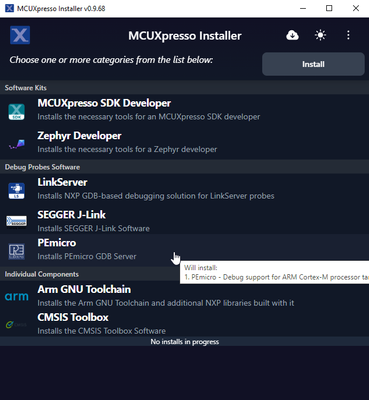Click 'Installs the Arm GNU Toolchain and additional NXP libraries' text
Image resolution: width=369 pixels, height=400 pixels.
click(166, 303)
